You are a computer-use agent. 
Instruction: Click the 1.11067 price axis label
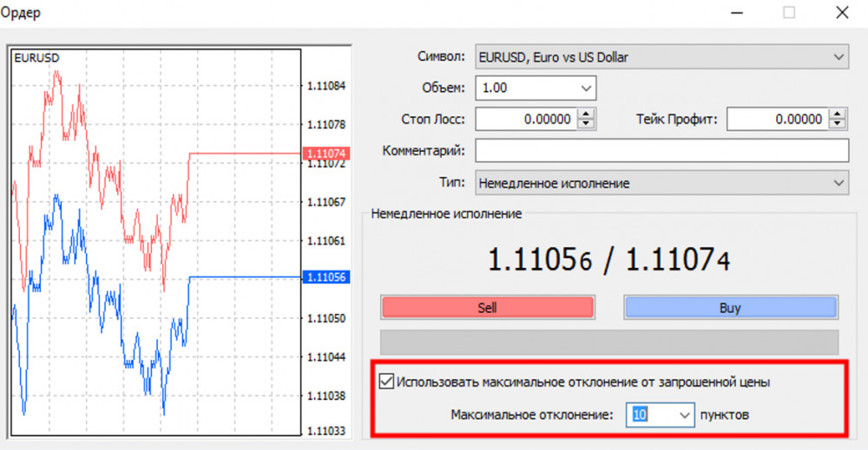click(x=326, y=202)
